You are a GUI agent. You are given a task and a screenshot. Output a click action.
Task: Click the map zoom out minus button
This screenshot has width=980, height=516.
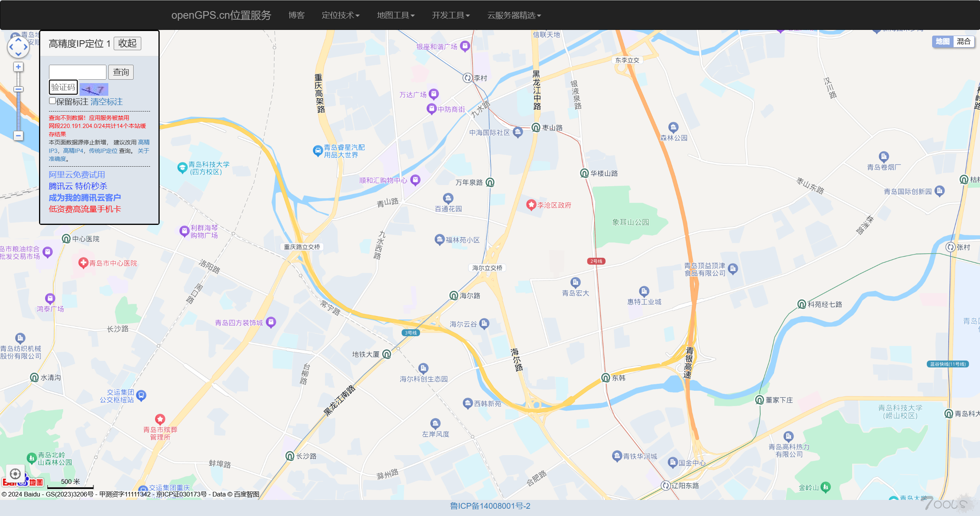click(x=18, y=136)
